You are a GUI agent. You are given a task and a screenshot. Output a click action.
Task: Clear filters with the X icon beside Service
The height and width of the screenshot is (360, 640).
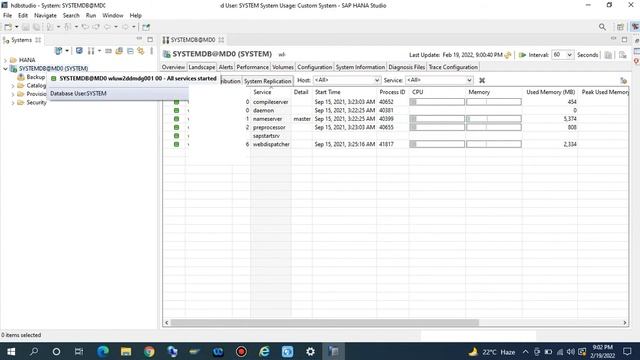coord(482,80)
